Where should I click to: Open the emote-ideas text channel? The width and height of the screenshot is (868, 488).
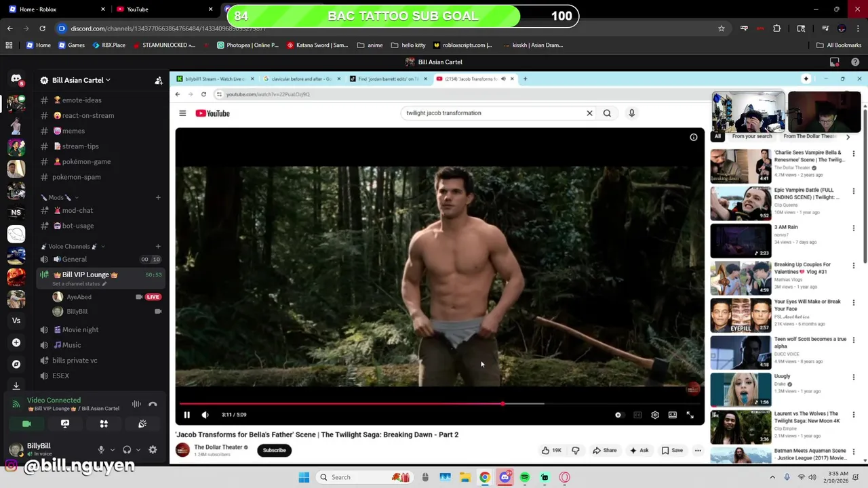point(100,100)
